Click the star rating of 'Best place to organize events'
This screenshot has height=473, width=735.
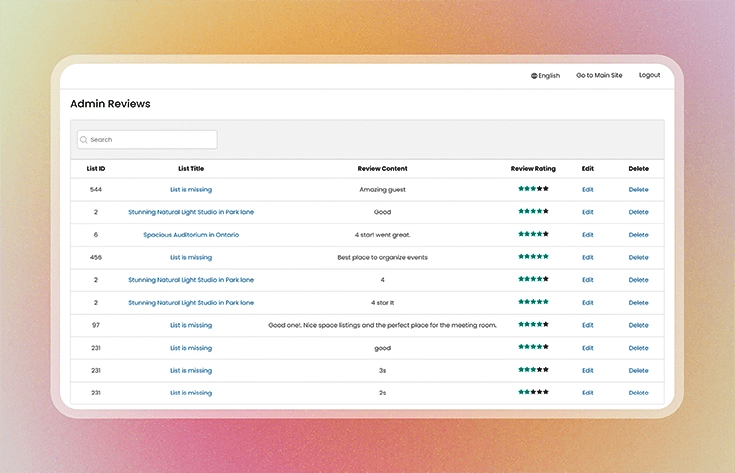(533, 256)
